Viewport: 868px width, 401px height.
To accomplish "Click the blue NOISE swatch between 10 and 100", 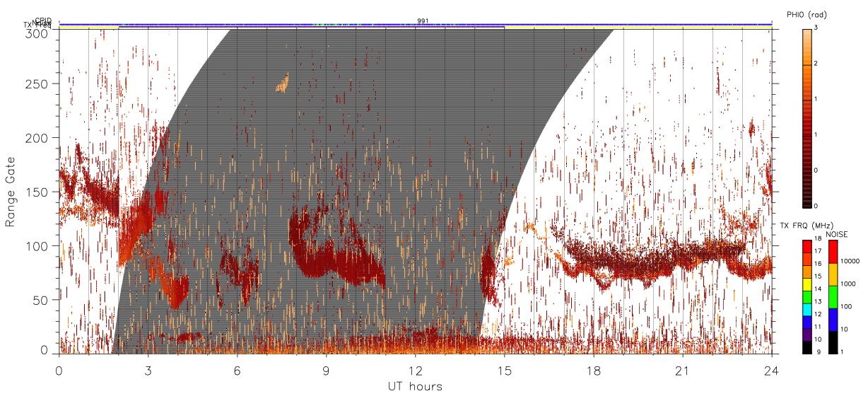I will [833, 319].
